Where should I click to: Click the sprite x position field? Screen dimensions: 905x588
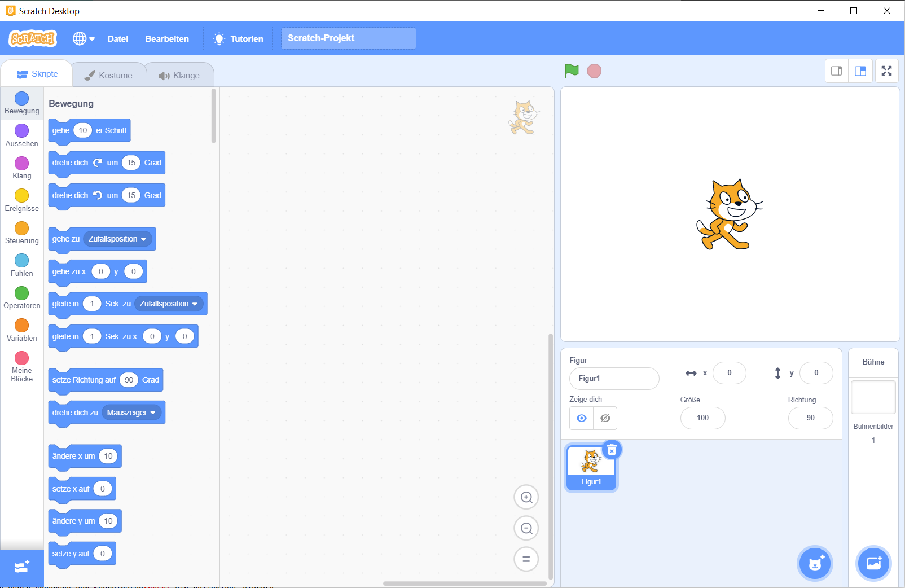coord(730,373)
